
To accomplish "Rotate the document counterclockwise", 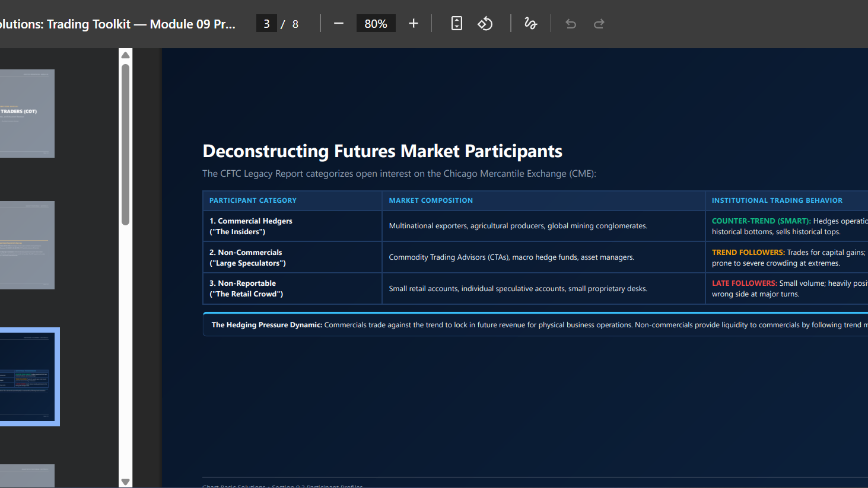I will (485, 24).
